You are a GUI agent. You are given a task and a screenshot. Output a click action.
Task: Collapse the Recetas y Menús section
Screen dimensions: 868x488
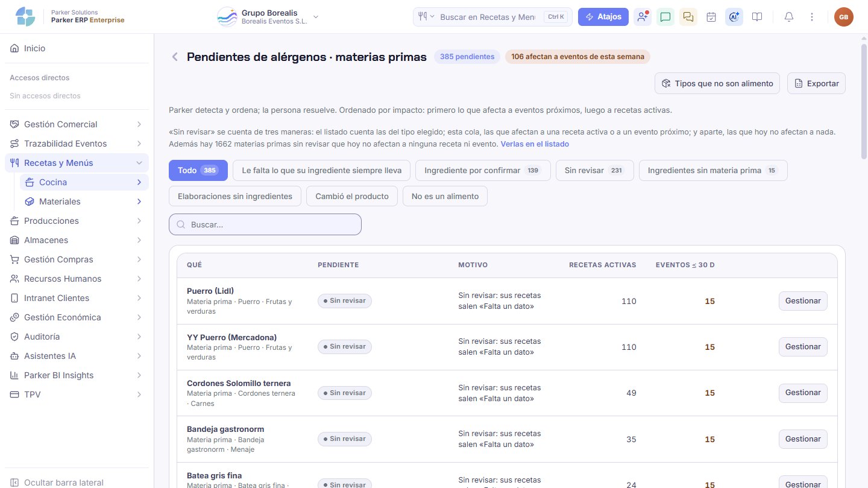click(77, 163)
